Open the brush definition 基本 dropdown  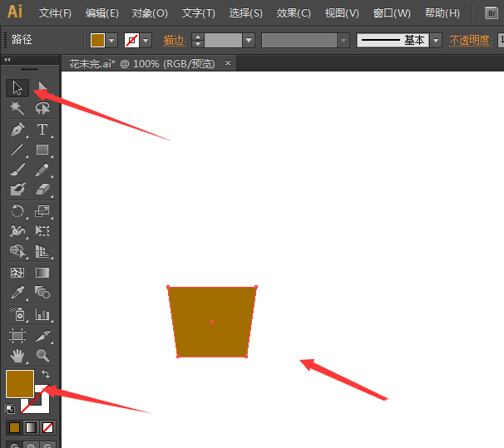pos(436,41)
